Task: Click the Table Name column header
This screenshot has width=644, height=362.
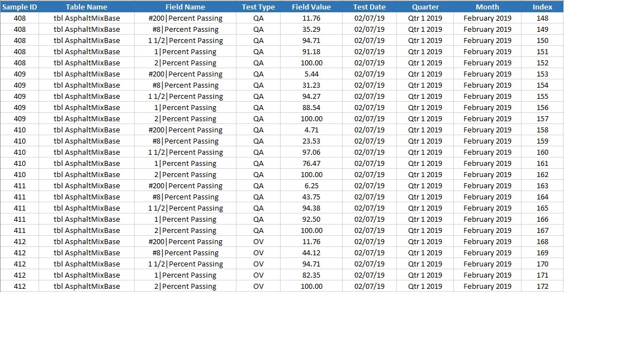Action: point(87,7)
